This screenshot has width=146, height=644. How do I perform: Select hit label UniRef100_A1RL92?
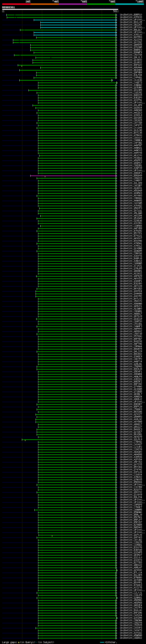pyautogui.click(x=131, y=419)
